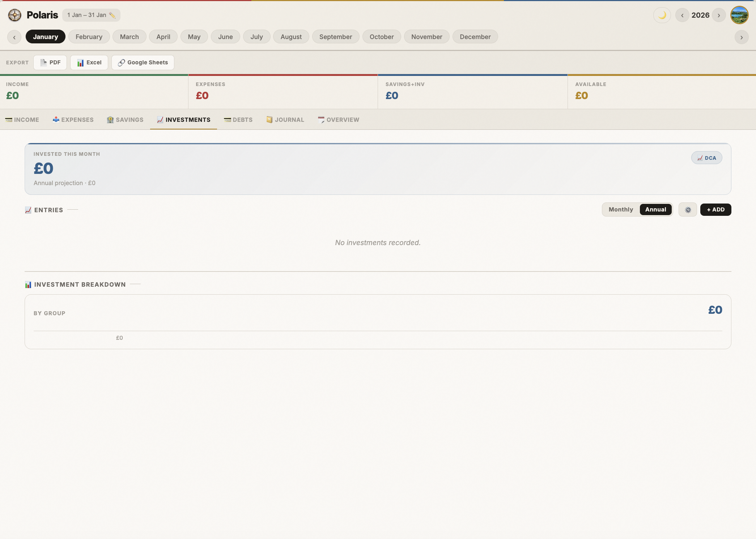This screenshot has width=756, height=539.
Task: Export to Google Sheets
Action: (x=143, y=63)
